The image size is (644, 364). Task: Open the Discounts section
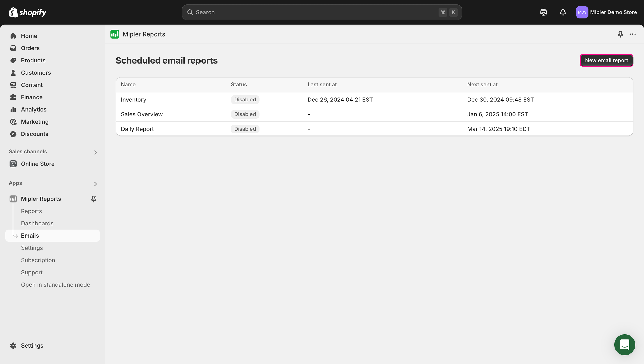34,134
